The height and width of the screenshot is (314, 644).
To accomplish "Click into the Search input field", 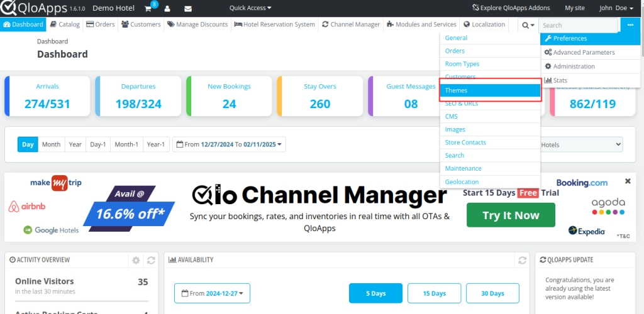I will [579, 25].
